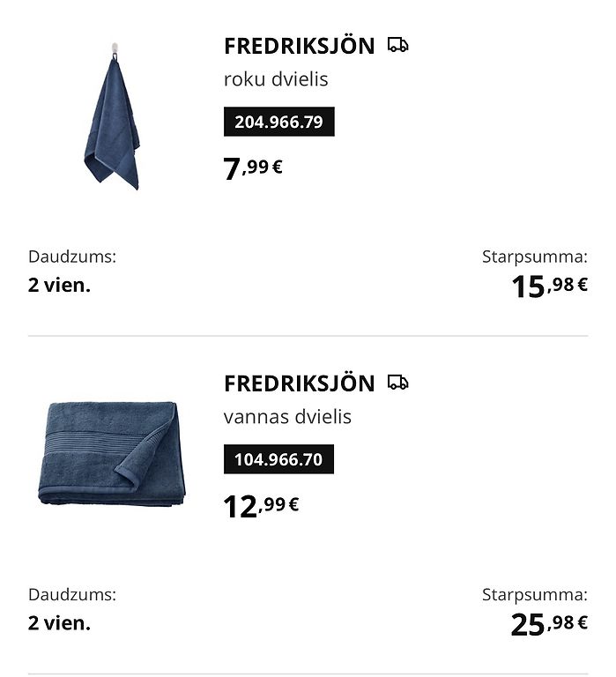Select the bath towel quantity 2 vien.
Viewport: 616px width, 677px height.
point(60,623)
